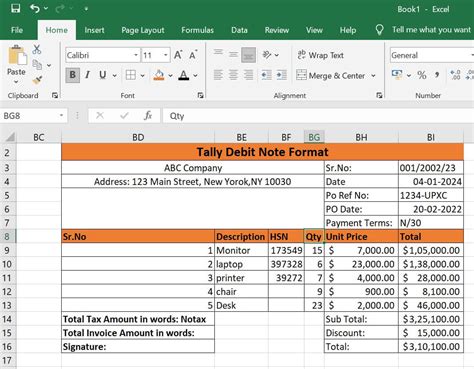The image size is (474, 369).
Task: Click the Cut scissors icon
Action: pyautogui.click(x=37, y=50)
